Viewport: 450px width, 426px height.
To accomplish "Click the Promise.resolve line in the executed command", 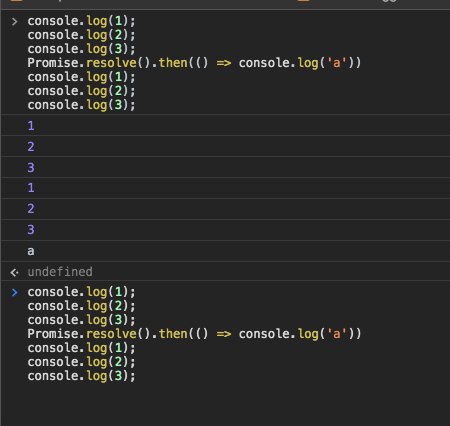I will tap(194, 63).
